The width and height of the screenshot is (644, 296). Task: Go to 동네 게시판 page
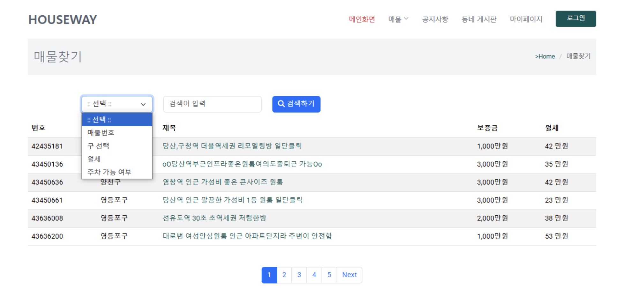(x=479, y=19)
